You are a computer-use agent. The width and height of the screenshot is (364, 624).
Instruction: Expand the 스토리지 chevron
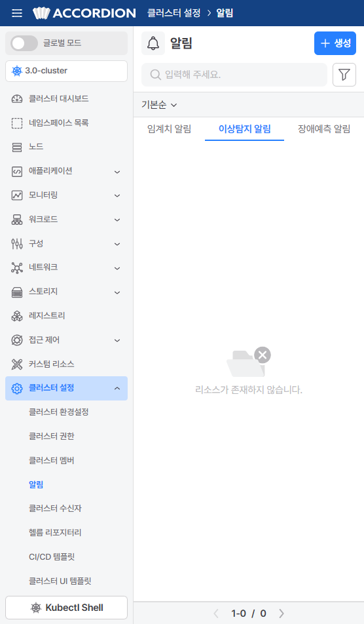117,292
